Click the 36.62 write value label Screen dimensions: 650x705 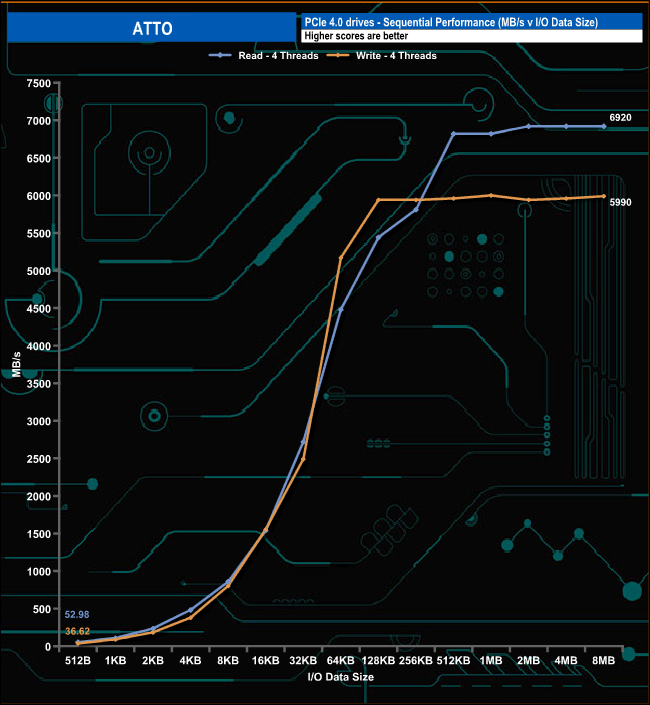pyautogui.click(x=78, y=631)
